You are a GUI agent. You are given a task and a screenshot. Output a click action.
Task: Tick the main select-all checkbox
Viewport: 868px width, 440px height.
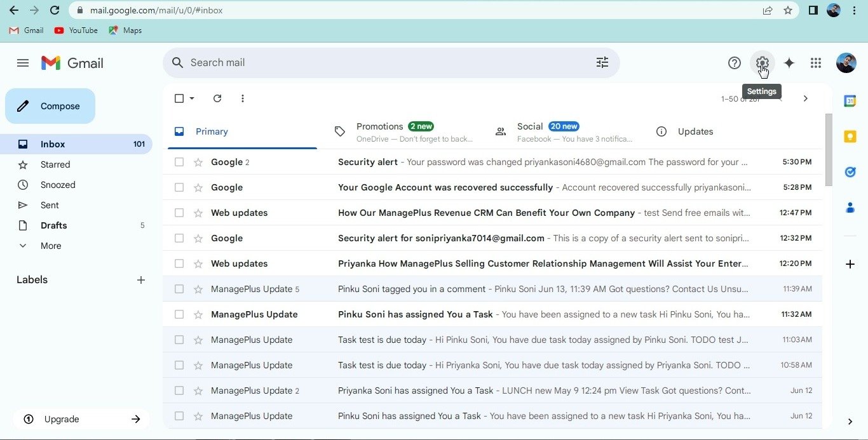(179, 98)
